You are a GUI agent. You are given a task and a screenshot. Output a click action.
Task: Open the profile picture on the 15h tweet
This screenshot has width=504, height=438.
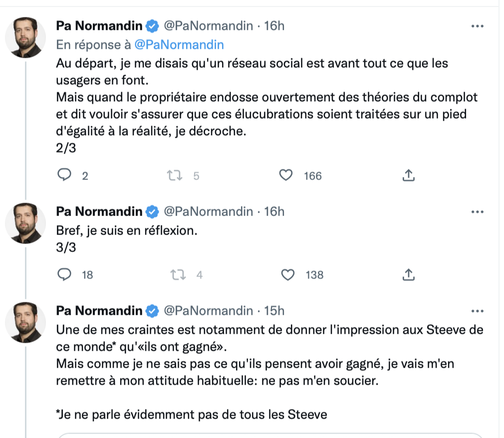pyautogui.click(x=26, y=323)
